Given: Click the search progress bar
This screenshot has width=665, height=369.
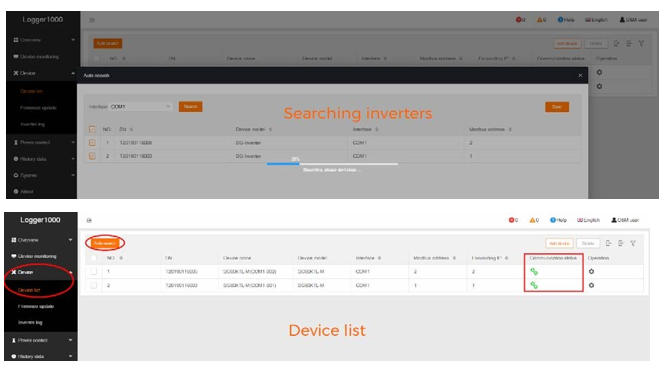Looking at the screenshot, I should [x=332, y=164].
